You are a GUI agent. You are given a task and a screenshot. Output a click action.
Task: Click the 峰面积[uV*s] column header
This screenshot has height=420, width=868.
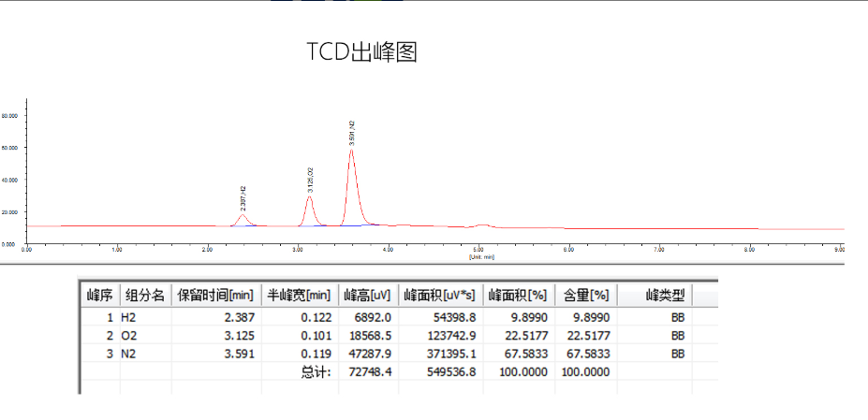440,296
